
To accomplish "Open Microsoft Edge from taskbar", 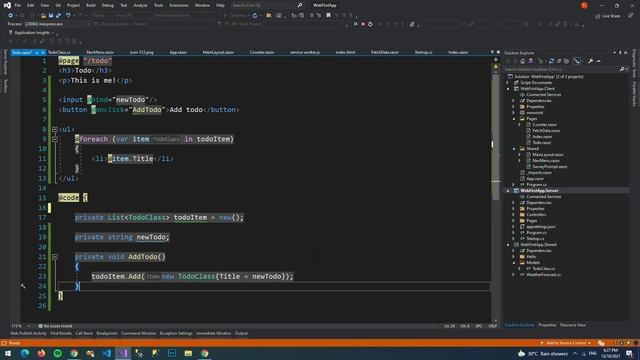I will pos(25,353).
